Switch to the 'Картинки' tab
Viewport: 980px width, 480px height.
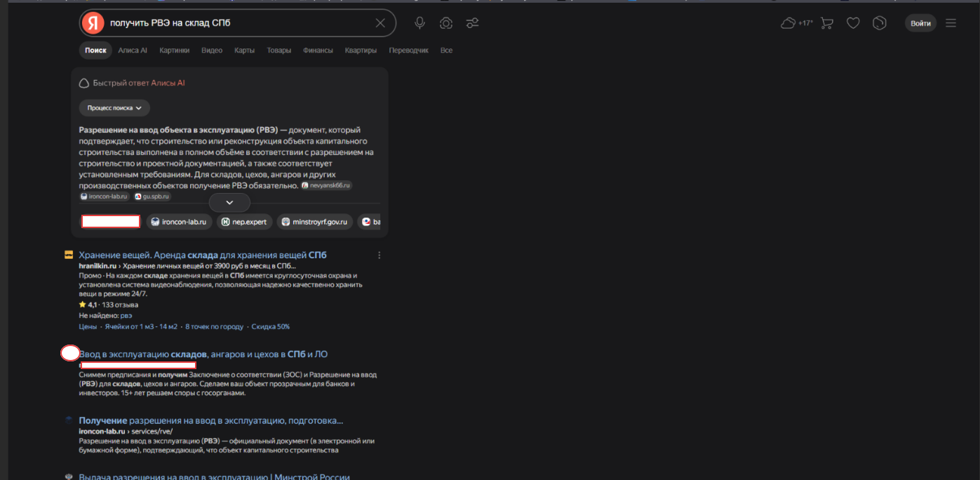(x=174, y=51)
